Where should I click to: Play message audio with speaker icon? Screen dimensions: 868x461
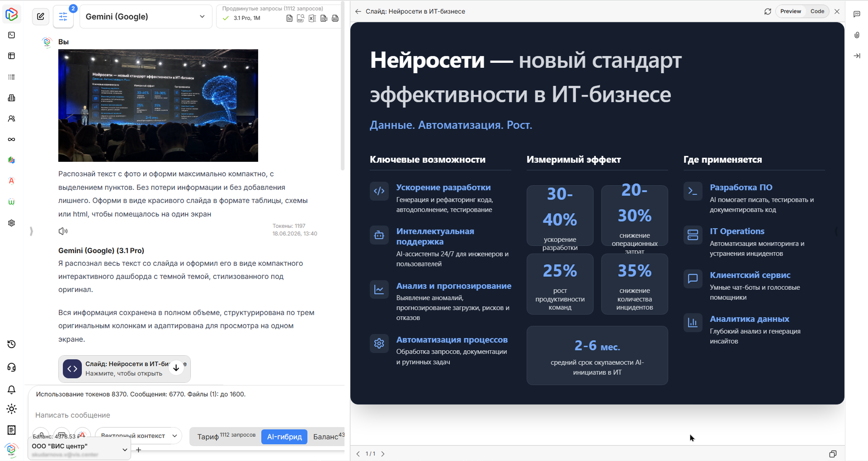click(63, 231)
